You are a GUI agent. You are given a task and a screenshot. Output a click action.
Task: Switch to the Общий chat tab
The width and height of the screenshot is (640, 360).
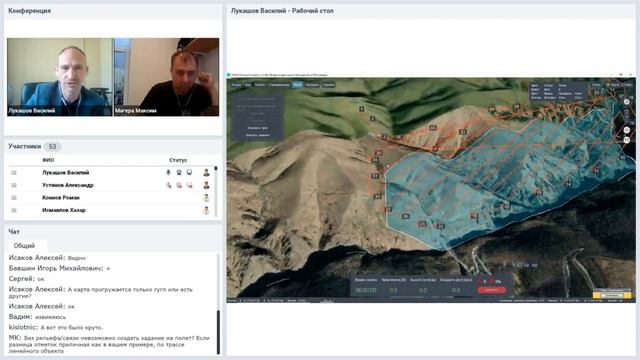click(x=24, y=246)
